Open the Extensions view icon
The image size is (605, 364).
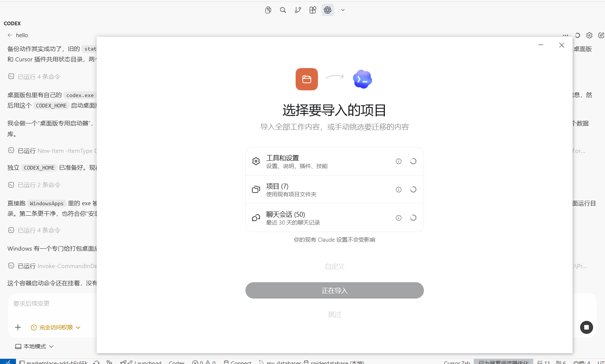click(x=313, y=10)
